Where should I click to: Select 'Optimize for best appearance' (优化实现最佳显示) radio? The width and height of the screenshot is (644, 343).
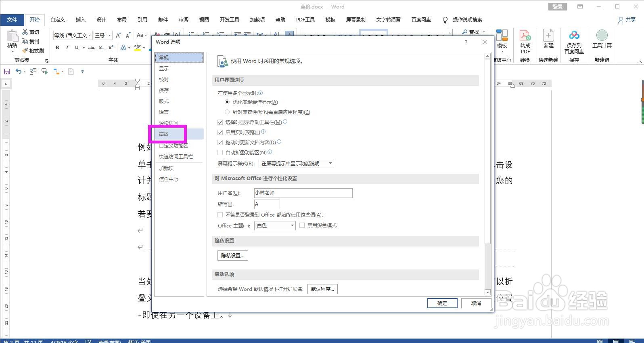pyautogui.click(x=227, y=102)
